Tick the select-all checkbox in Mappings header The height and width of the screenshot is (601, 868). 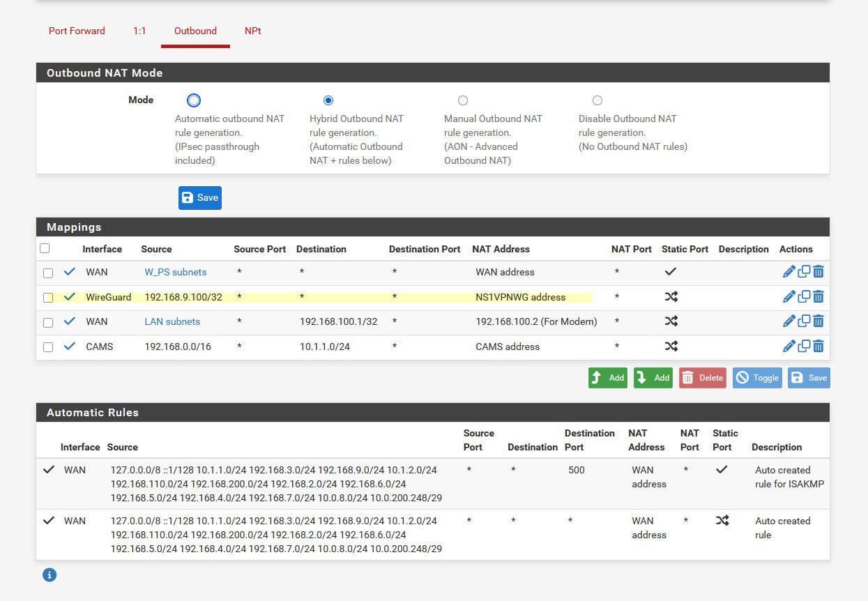click(45, 248)
